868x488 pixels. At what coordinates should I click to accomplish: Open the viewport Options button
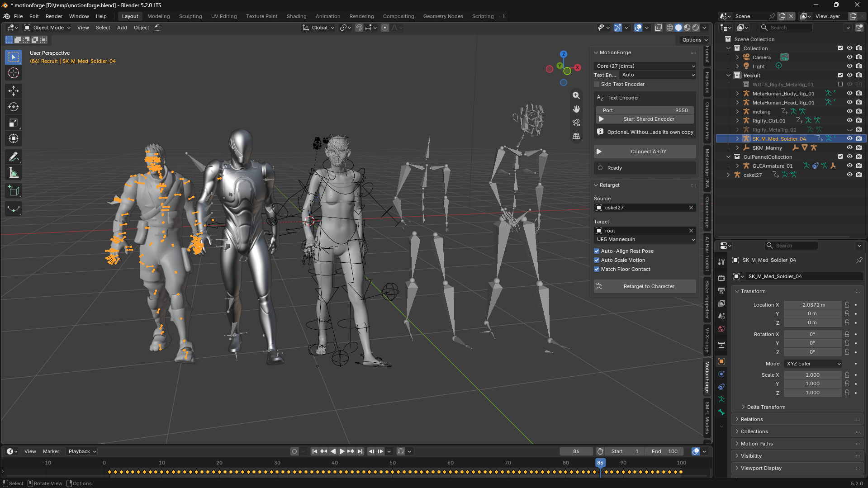(x=695, y=40)
